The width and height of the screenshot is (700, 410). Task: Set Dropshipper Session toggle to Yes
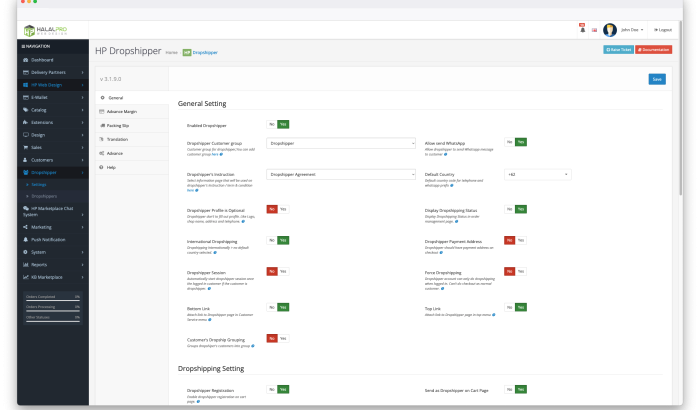click(x=283, y=272)
